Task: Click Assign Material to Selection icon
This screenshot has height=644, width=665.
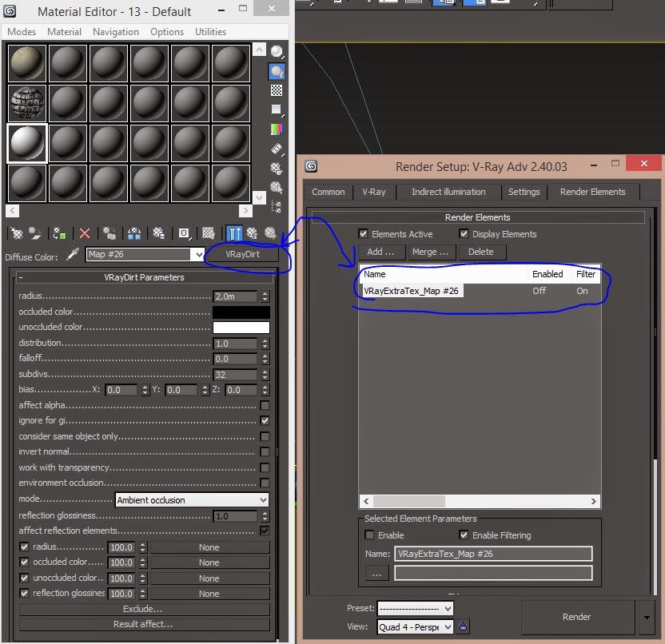Action: [59, 233]
